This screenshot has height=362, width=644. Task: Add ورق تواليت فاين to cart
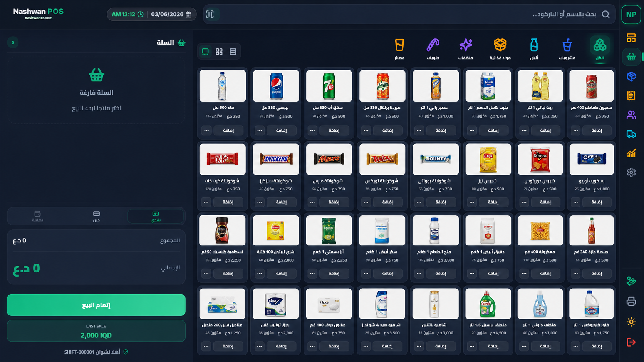pyautogui.click(x=281, y=346)
